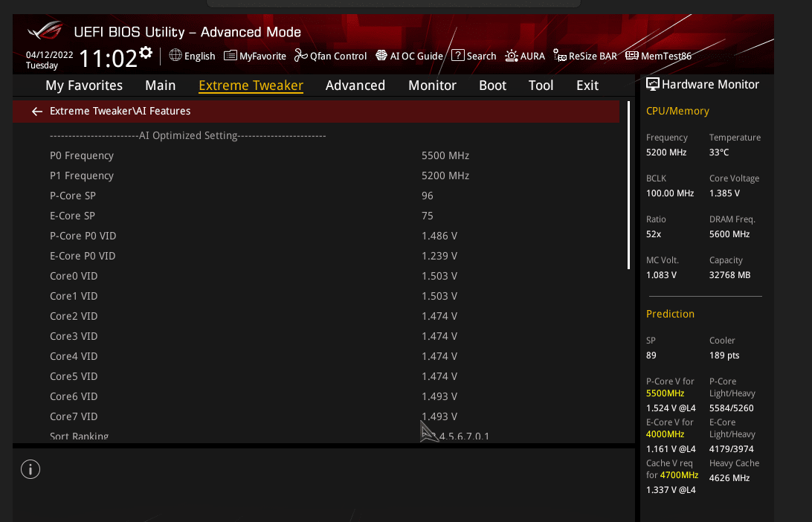The height and width of the screenshot is (522, 812).
Task: Select the E-Core P0 VID row
Action: (316, 257)
